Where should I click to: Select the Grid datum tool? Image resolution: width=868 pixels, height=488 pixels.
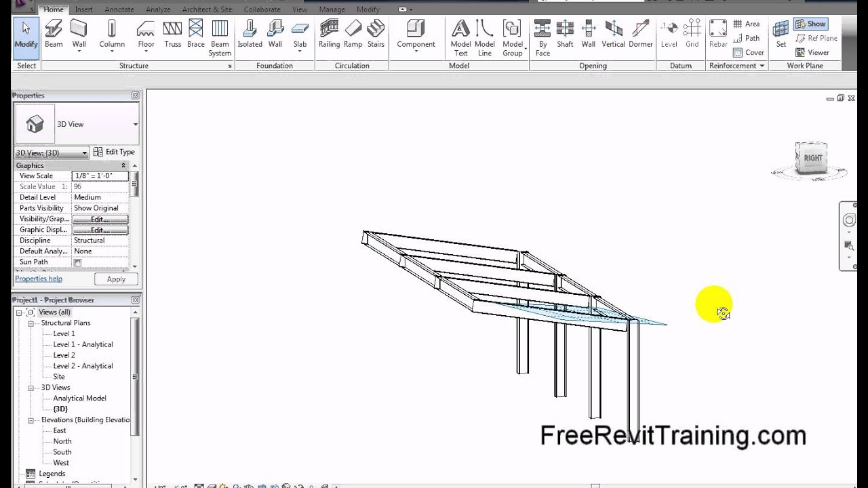(692, 34)
